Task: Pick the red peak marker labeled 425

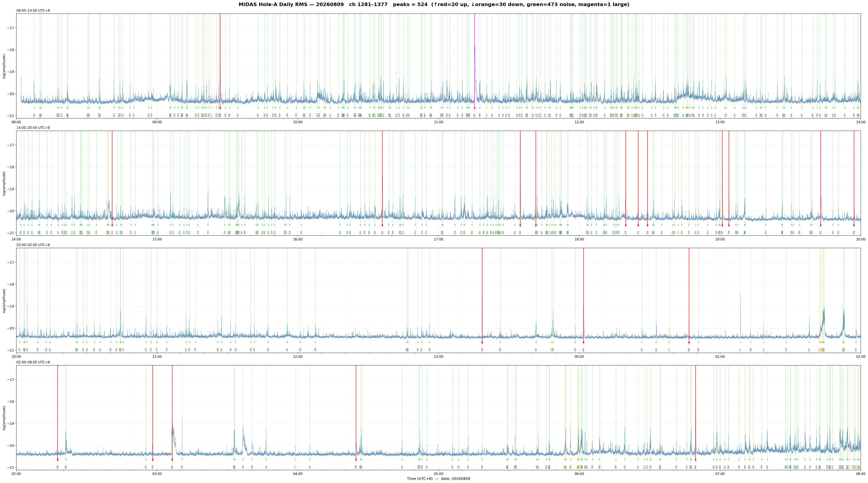Action: [172, 459]
